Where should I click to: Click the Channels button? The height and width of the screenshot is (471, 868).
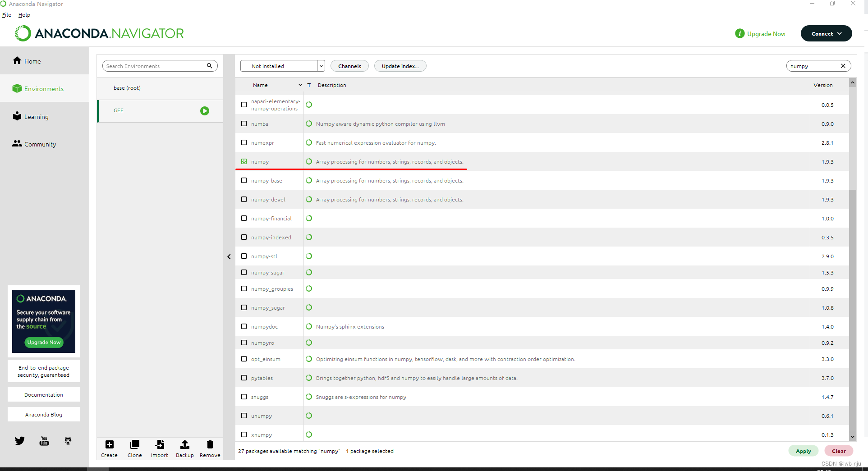pos(349,66)
